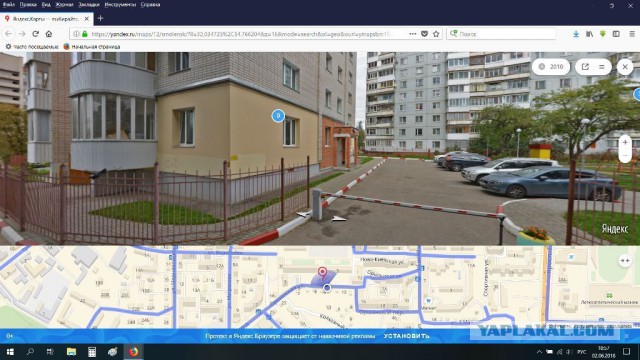The image size is (640, 360).
Task: Click the green secure padlock icon
Action: [85, 34]
